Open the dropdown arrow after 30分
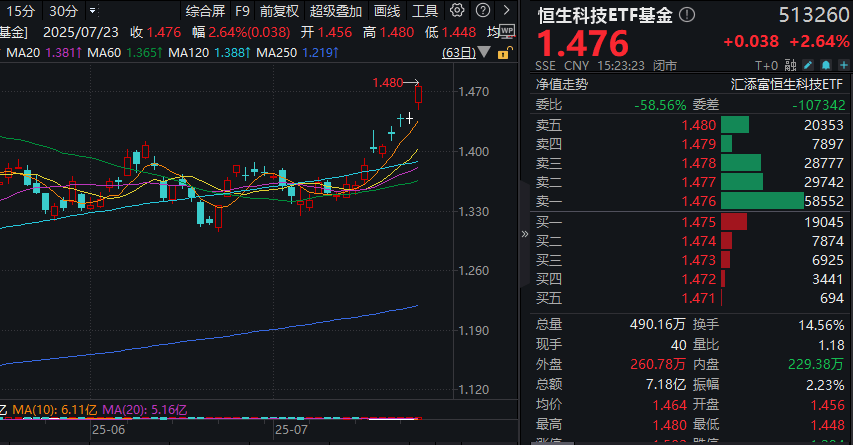This screenshot has height=445, width=853. click(x=92, y=10)
